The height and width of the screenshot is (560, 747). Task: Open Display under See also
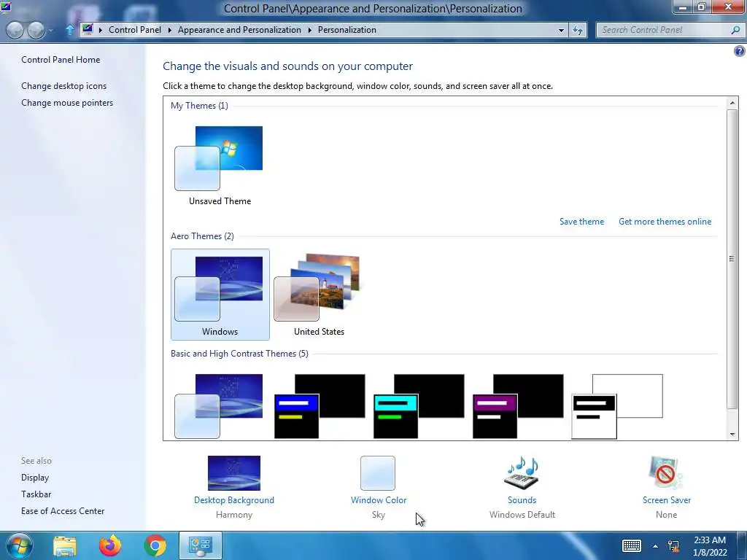click(35, 477)
